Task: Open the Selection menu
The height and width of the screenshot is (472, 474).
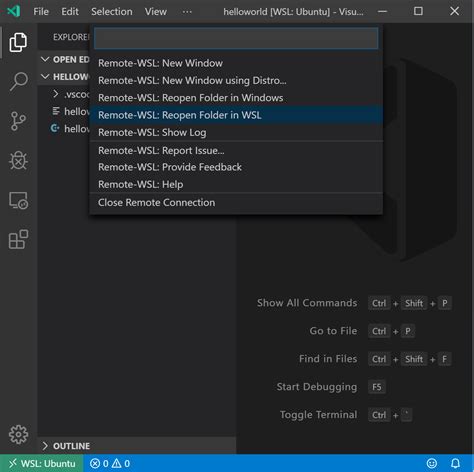Action: [x=112, y=12]
